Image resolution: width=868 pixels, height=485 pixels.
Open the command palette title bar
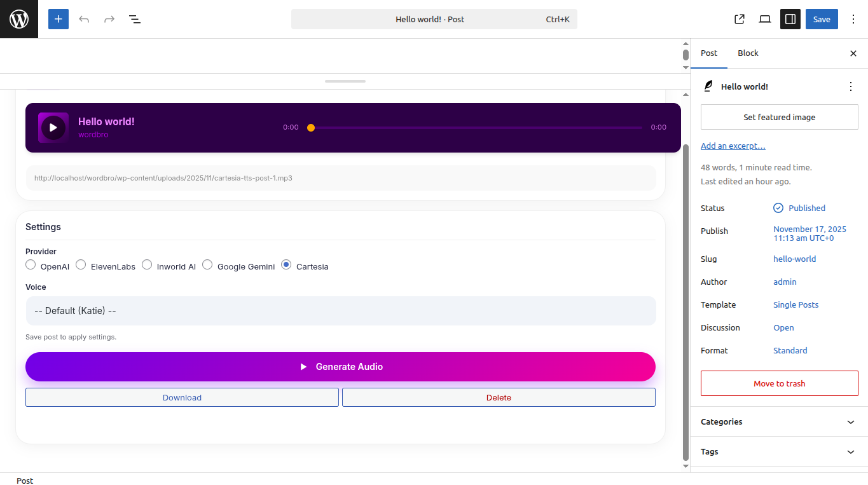[x=434, y=19]
